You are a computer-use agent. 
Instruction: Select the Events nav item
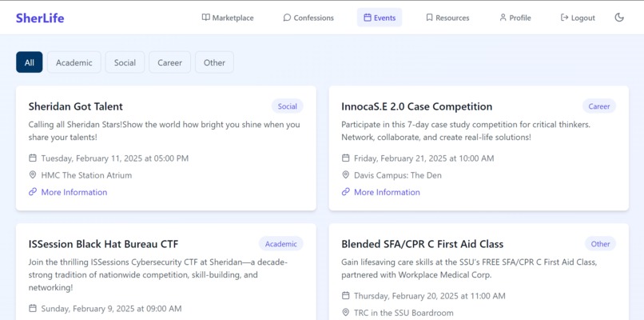pos(380,18)
